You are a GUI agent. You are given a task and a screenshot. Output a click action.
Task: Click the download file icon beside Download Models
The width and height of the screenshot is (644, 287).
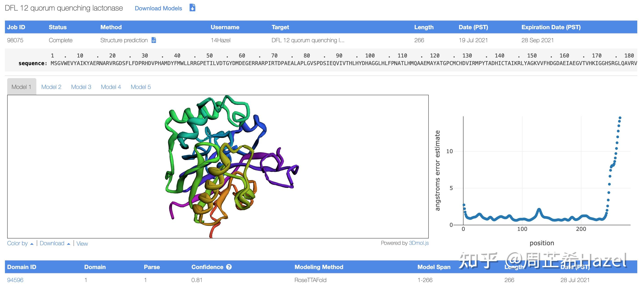[x=192, y=8]
